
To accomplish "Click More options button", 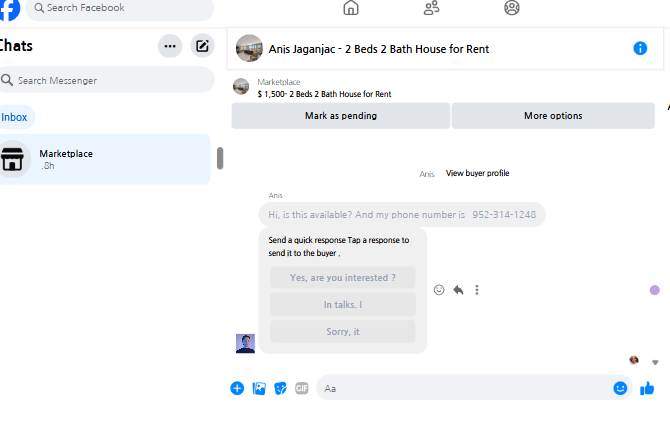I will [553, 116].
